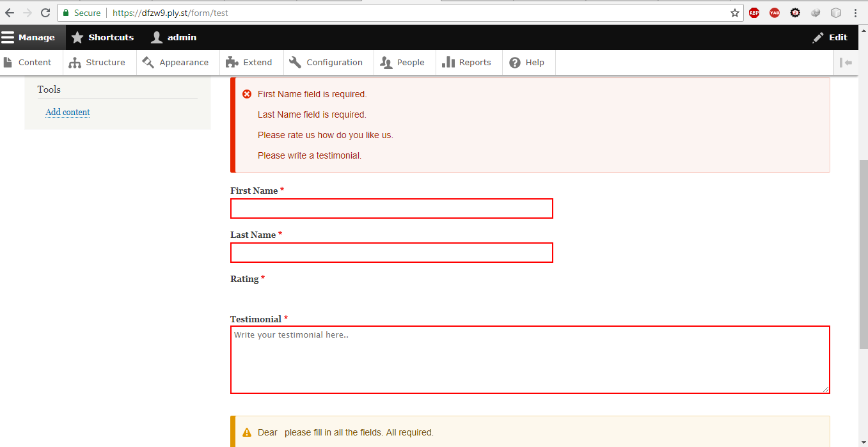The image size is (868, 447).
Task: Bookmark page with the star icon
Action: click(735, 13)
